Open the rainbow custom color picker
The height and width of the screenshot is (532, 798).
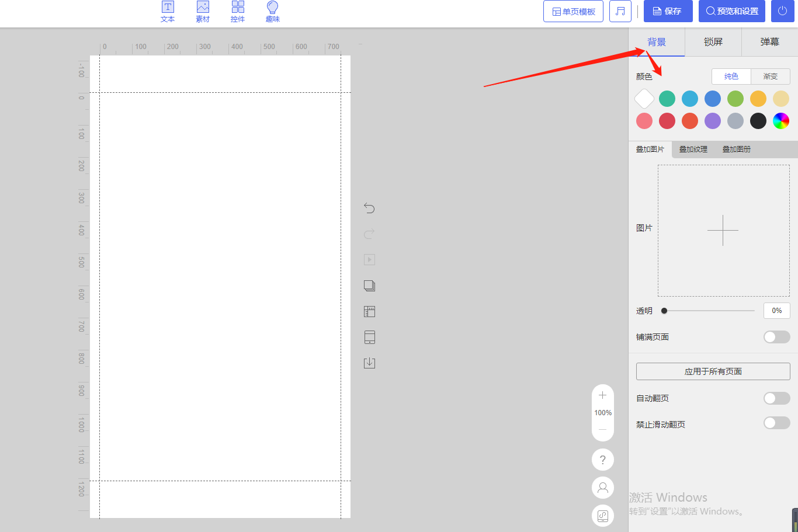click(x=781, y=121)
